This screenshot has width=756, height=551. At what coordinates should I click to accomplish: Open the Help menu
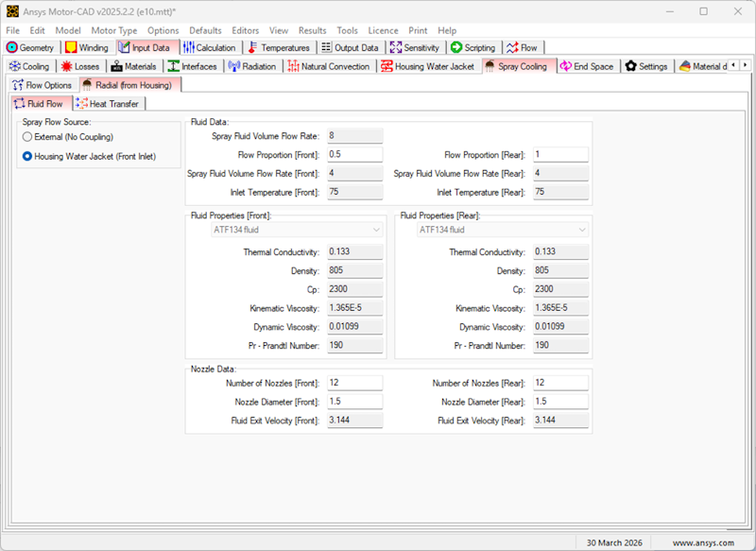447,30
